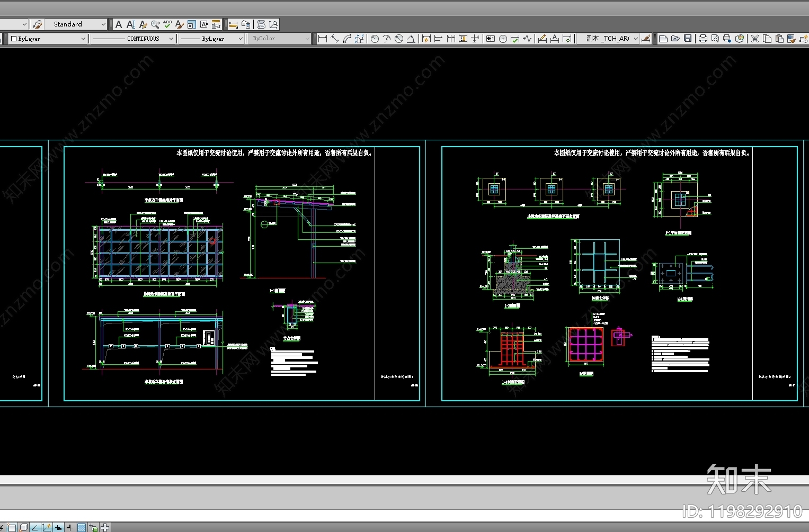Select the Arc Length dimension tool
This screenshot has height=532, width=809.
point(347,39)
